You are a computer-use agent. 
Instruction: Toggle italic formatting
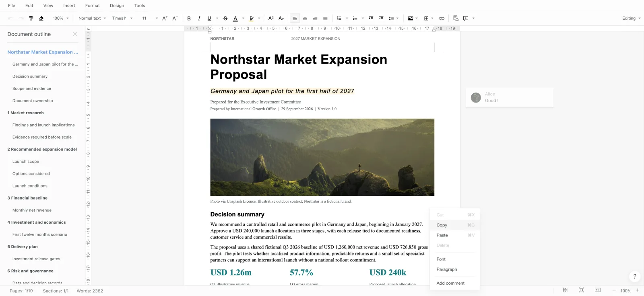click(199, 18)
